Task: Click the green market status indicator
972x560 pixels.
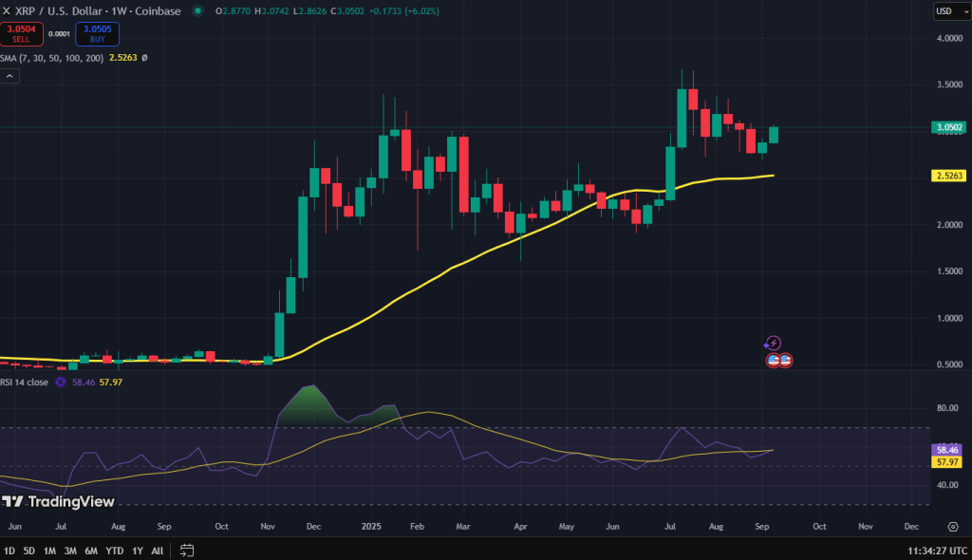Action: coord(197,11)
